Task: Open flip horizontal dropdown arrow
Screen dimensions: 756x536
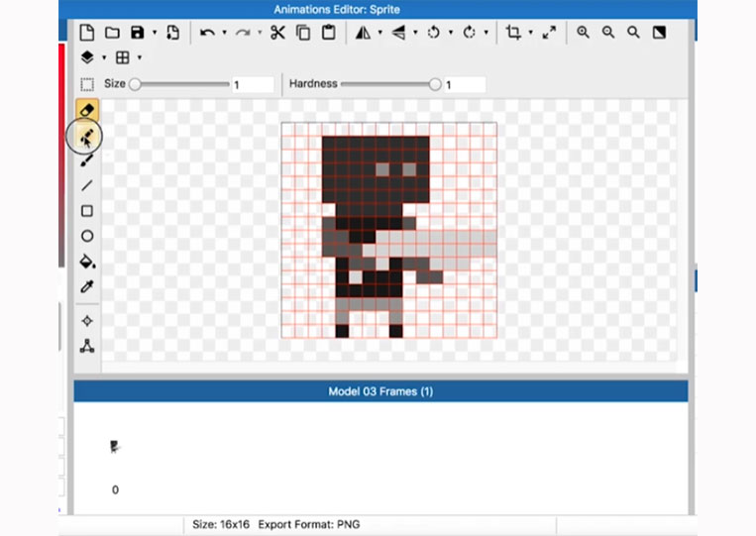Action: (x=380, y=33)
